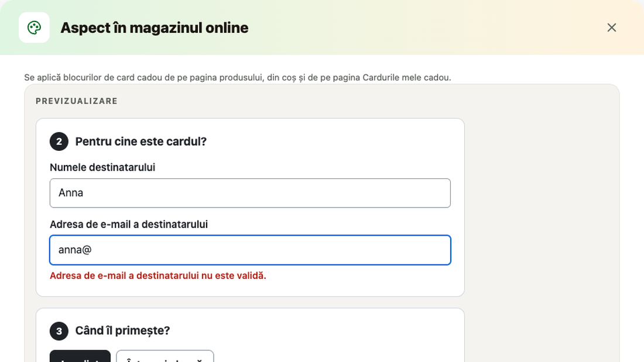Click the PREVIZUALIZARE section label
Viewport: 644px width, 362px height.
[77, 101]
